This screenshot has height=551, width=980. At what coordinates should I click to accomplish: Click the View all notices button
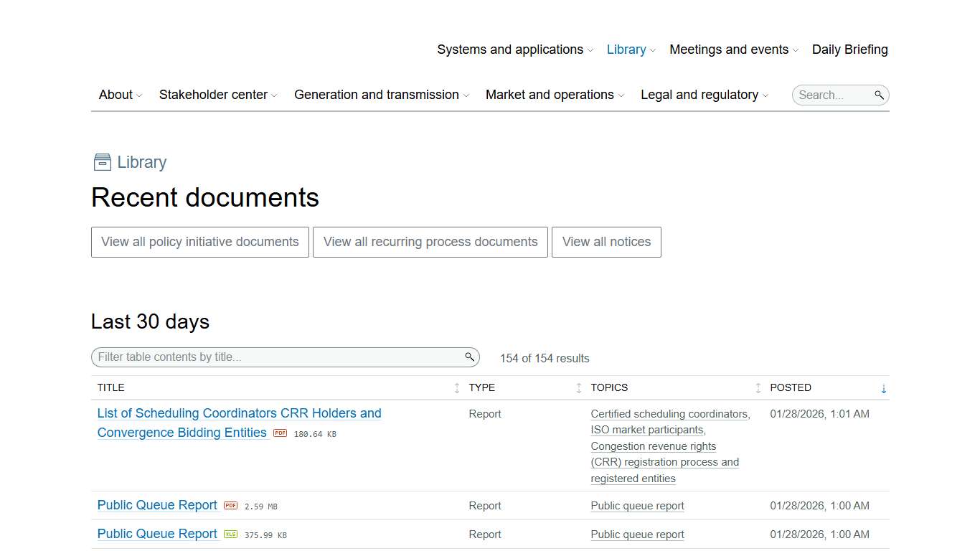pos(606,242)
